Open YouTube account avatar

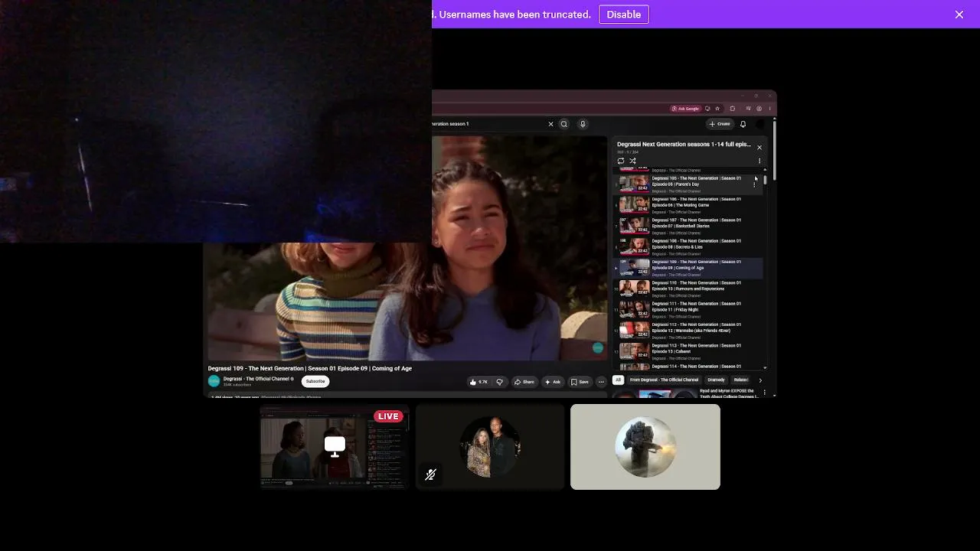pos(759,124)
